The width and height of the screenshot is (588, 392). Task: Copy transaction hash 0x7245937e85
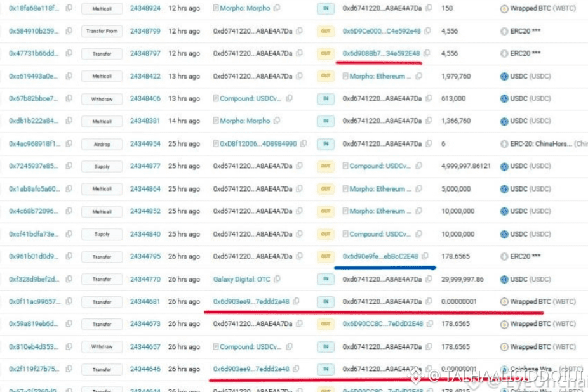69,166
